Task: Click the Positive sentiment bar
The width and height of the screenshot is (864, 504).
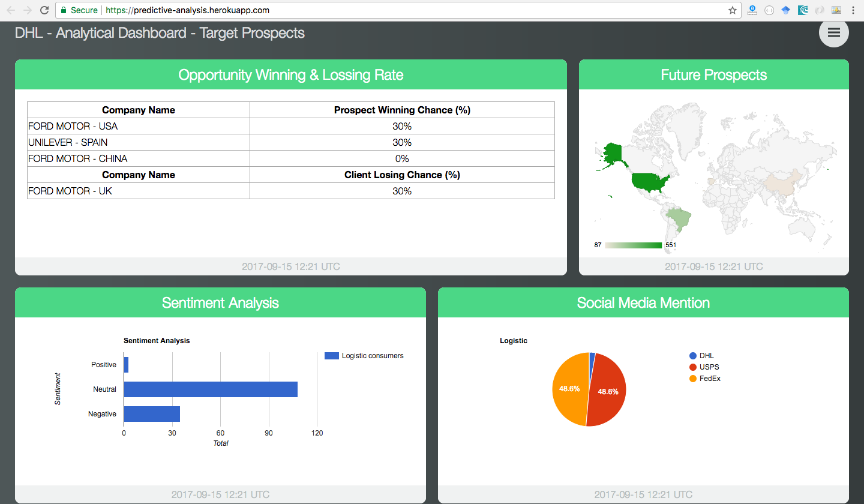Action: (126, 365)
